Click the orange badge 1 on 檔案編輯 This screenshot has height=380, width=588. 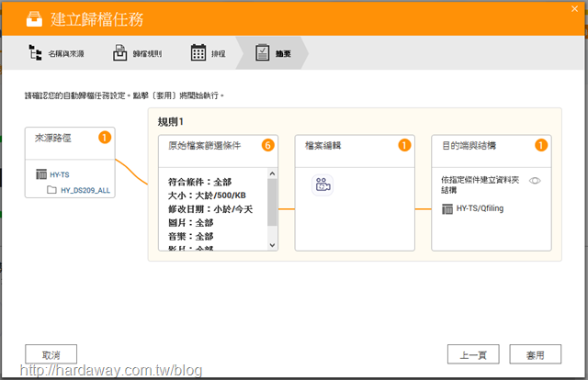coord(404,145)
